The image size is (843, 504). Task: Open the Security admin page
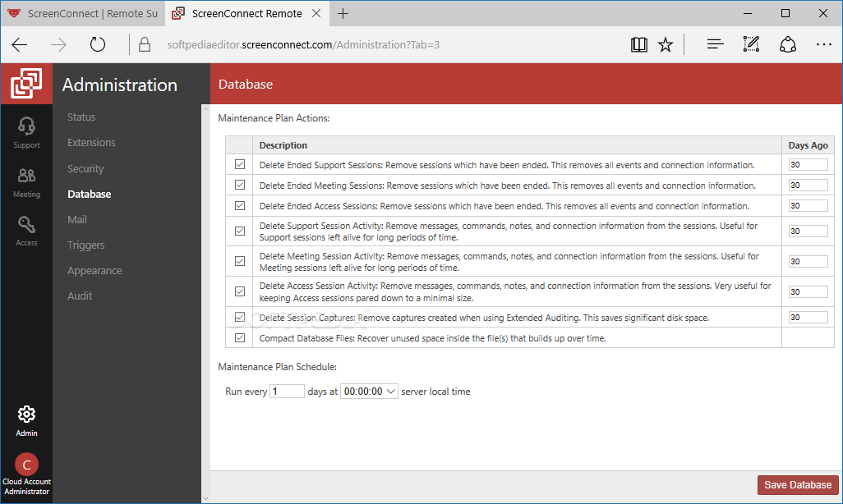[x=85, y=169]
